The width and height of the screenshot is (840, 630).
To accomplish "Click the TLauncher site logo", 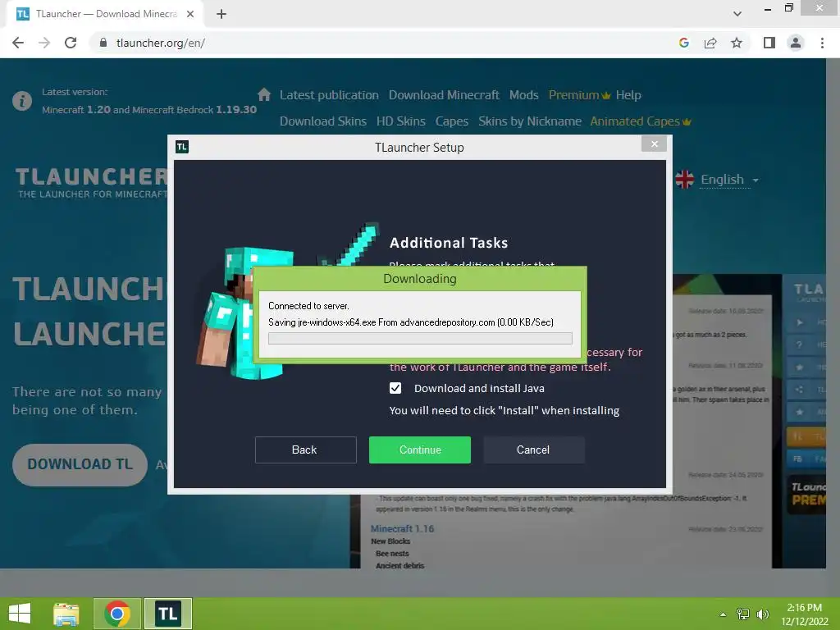I will click(x=92, y=183).
